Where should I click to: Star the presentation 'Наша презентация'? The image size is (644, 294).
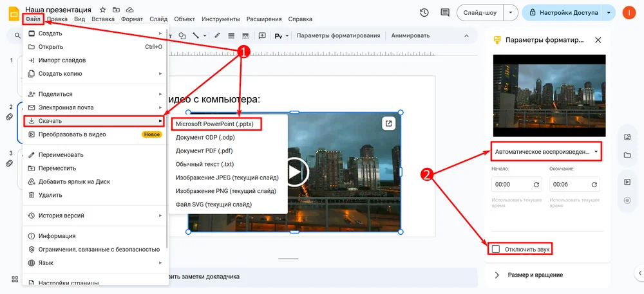(103, 10)
